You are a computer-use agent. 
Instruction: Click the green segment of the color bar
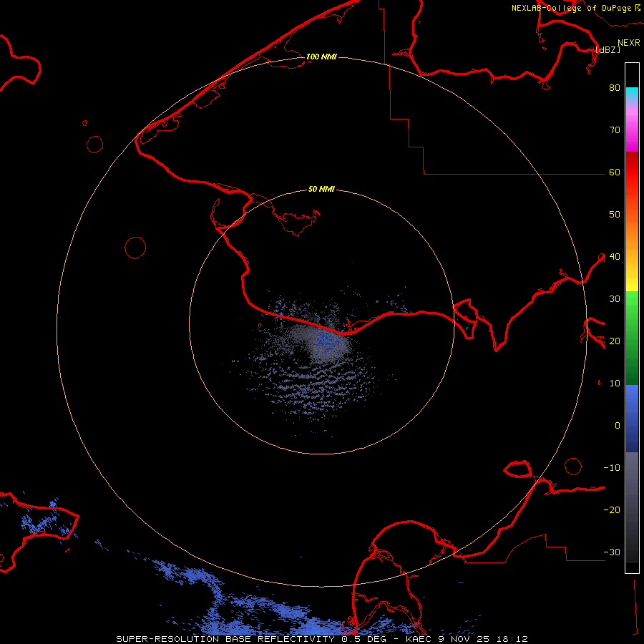(x=632, y=338)
